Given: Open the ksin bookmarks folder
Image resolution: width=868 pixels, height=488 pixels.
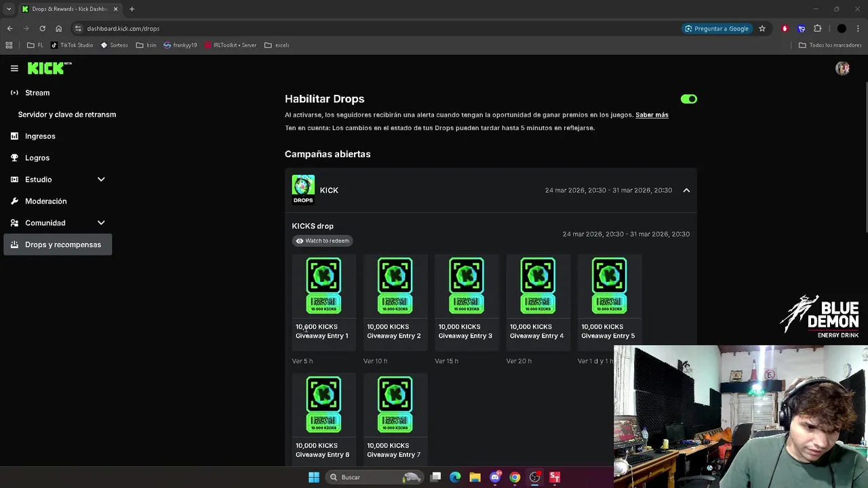Looking at the screenshot, I should coord(146,45).
